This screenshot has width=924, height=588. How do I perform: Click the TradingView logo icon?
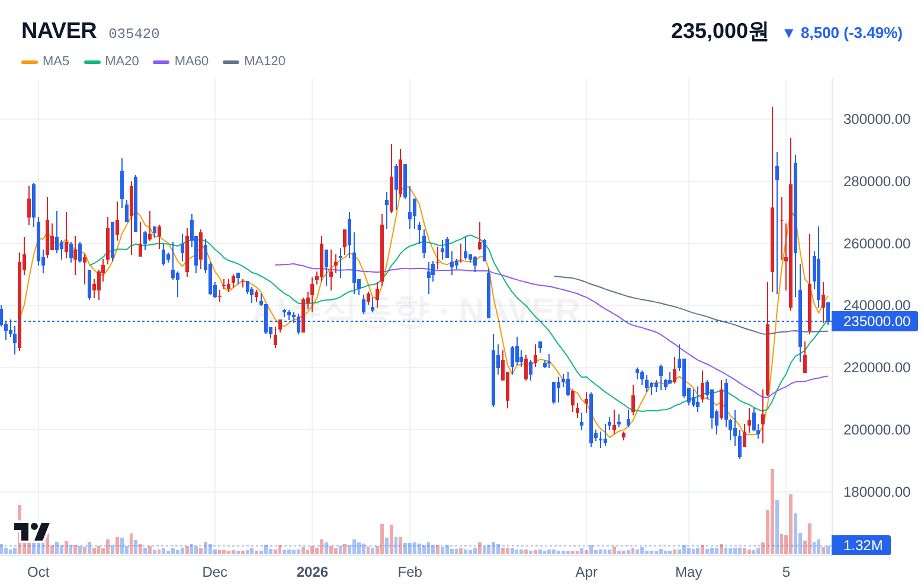click(32, 532)
